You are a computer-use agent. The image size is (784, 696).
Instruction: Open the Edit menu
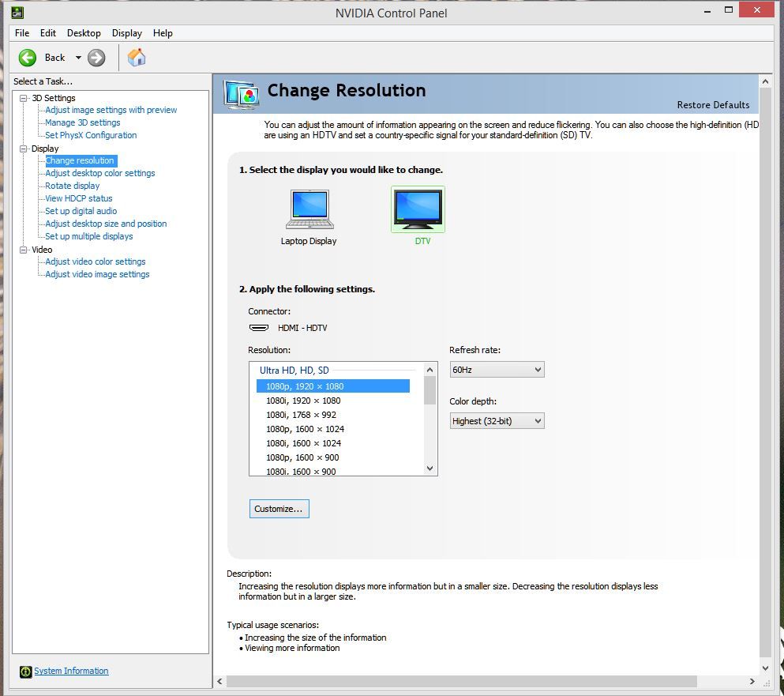[48, 33]
